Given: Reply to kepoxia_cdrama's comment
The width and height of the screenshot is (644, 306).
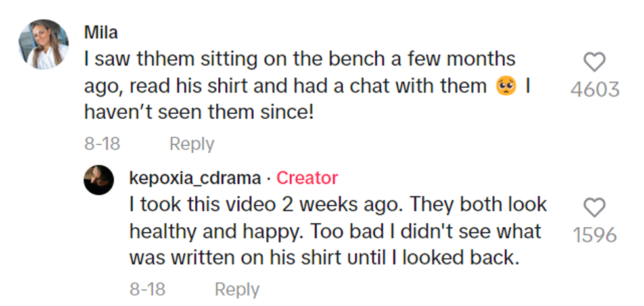Looking at the screenshot, I should [237, 289].
